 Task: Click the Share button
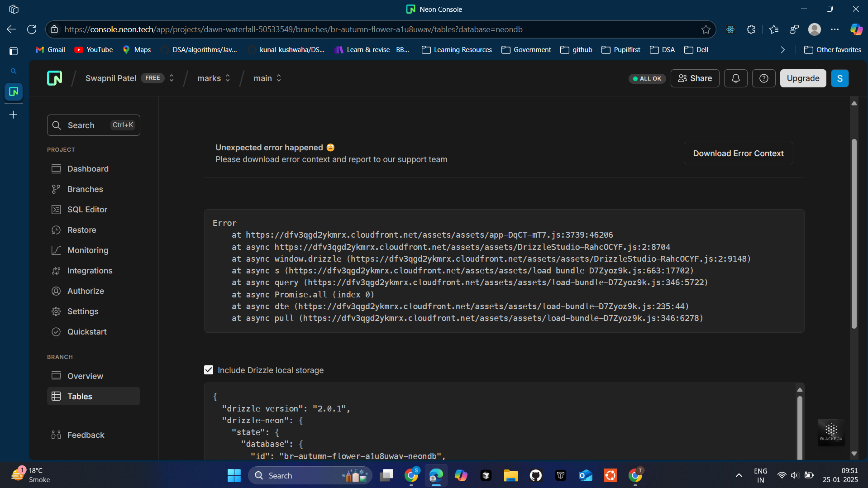point(695,78)
